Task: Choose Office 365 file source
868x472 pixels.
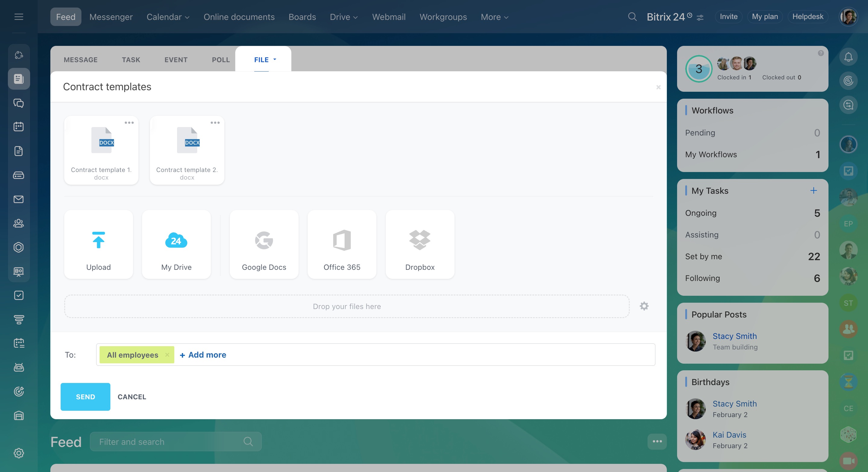Action: pyautogui.click(x=342, y=244)
